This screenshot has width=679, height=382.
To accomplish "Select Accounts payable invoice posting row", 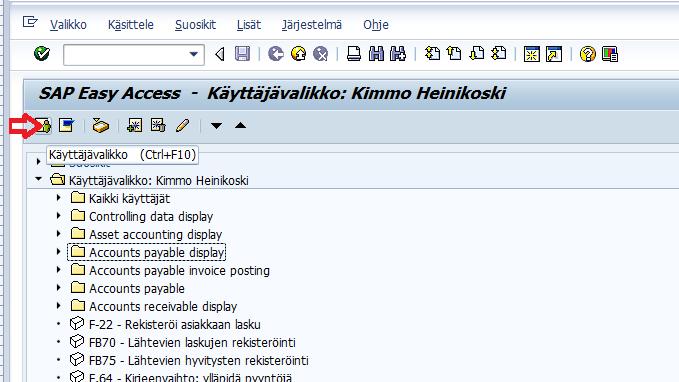I will (179, 271).
